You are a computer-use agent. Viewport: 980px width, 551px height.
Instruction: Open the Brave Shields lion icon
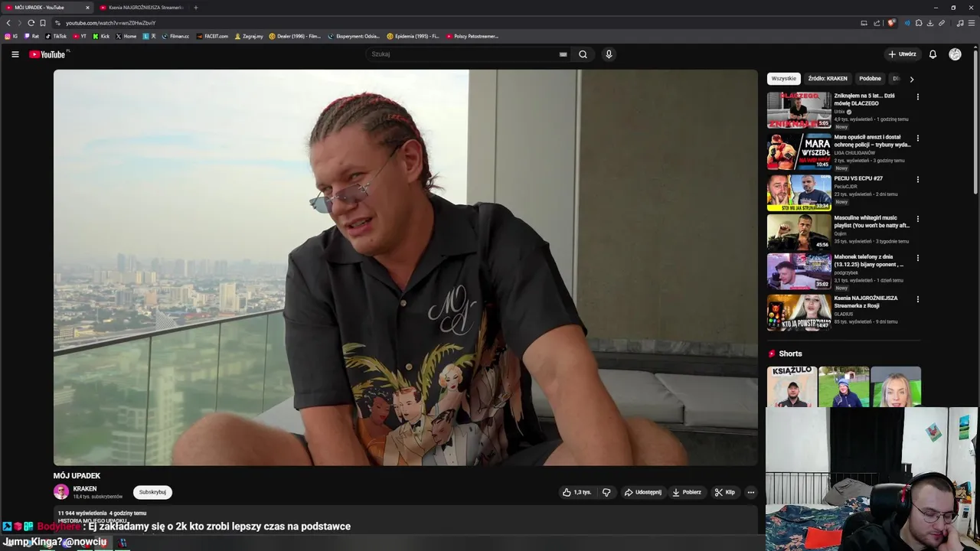[891, 23]
